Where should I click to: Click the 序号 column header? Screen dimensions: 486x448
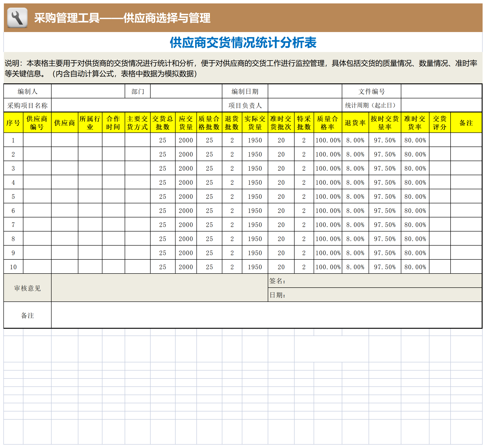(x=13, y=123)
